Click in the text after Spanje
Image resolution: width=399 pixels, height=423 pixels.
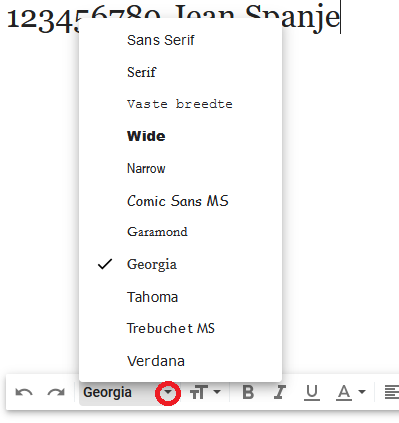340,17
